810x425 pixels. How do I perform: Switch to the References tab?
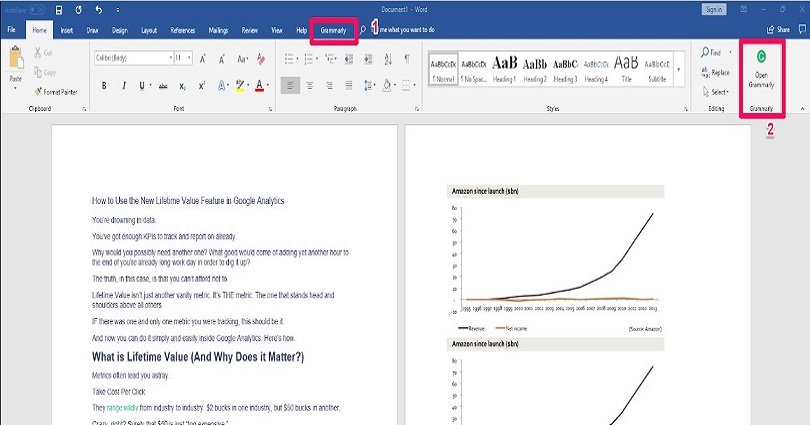pyautogui.click(x=183, y=30)
